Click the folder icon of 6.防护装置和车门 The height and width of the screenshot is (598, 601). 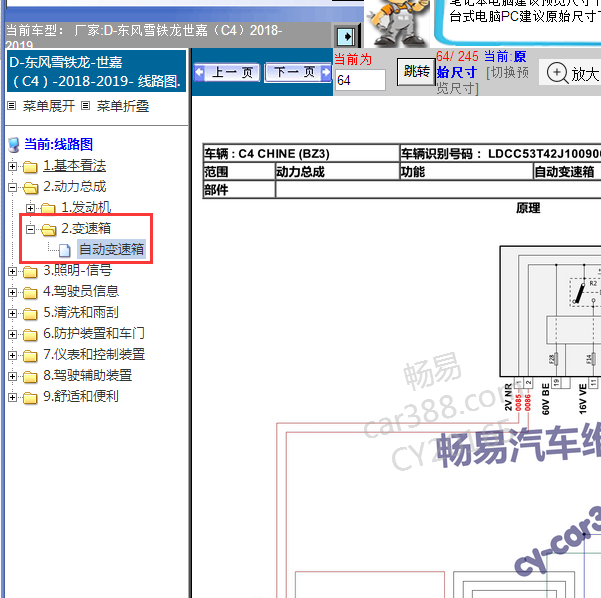[x=30, y=335]
